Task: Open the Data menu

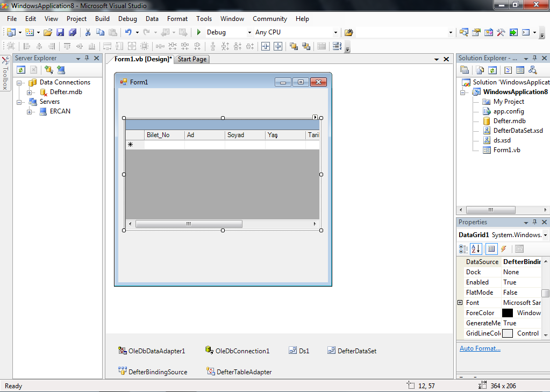Action: tap(152, 19)
